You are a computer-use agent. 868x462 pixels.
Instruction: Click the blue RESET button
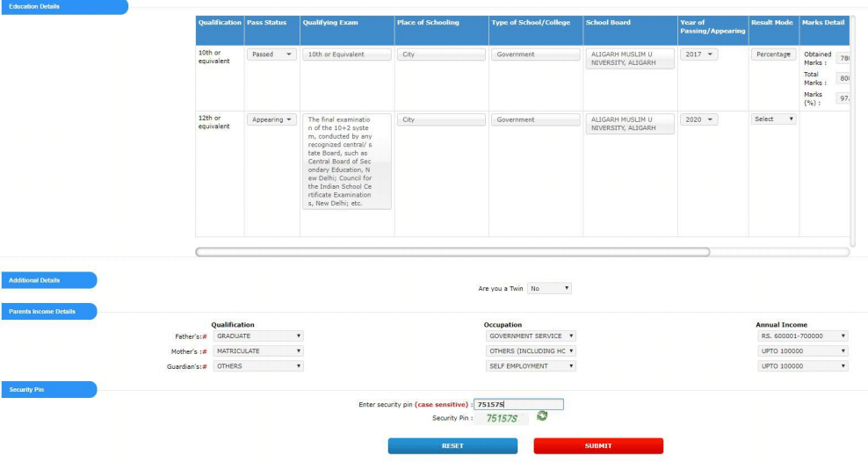point(452,446)
